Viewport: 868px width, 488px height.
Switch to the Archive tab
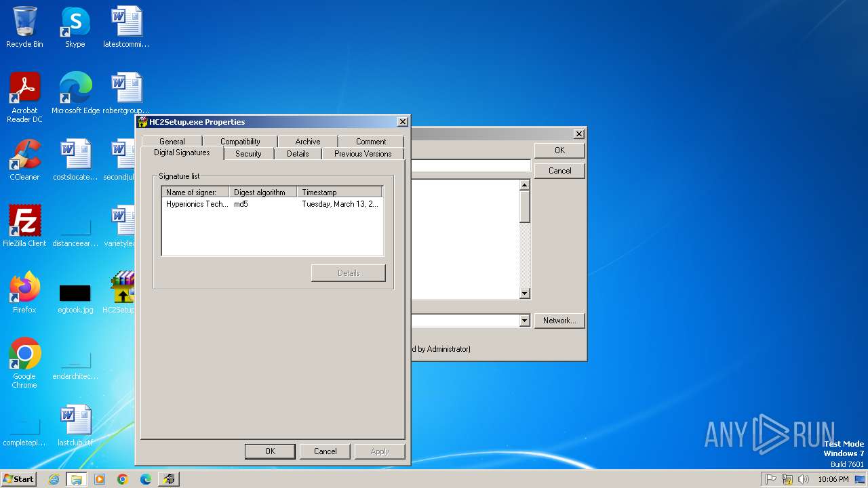(x=308, y=141)
